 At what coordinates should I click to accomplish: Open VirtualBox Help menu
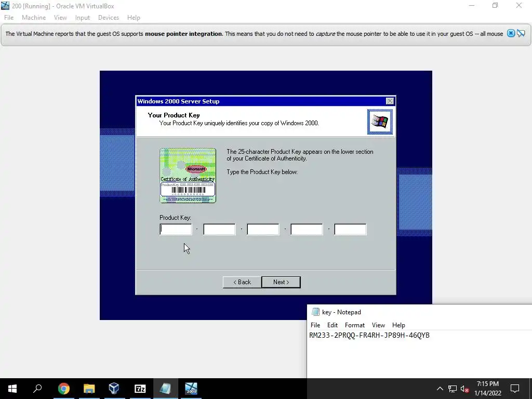[x=134, y=18]
